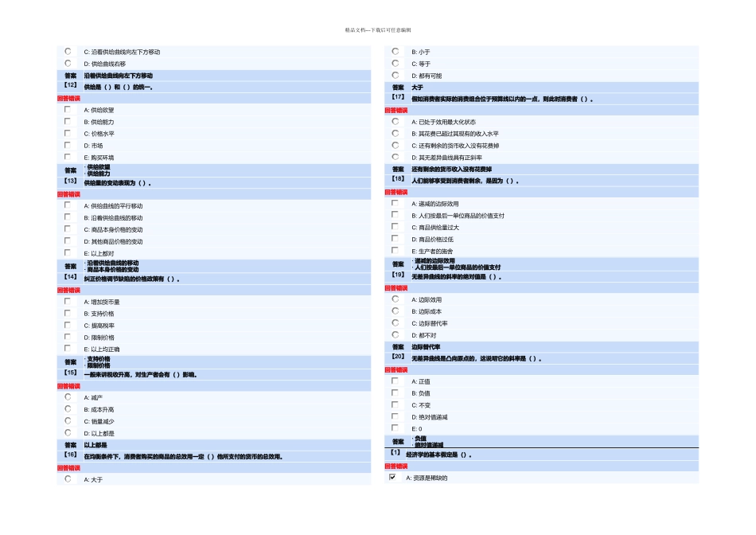Check the box for A: 供给欲望
The height and width of the screenshot is (535, 756).
click(x=68, y=110)
